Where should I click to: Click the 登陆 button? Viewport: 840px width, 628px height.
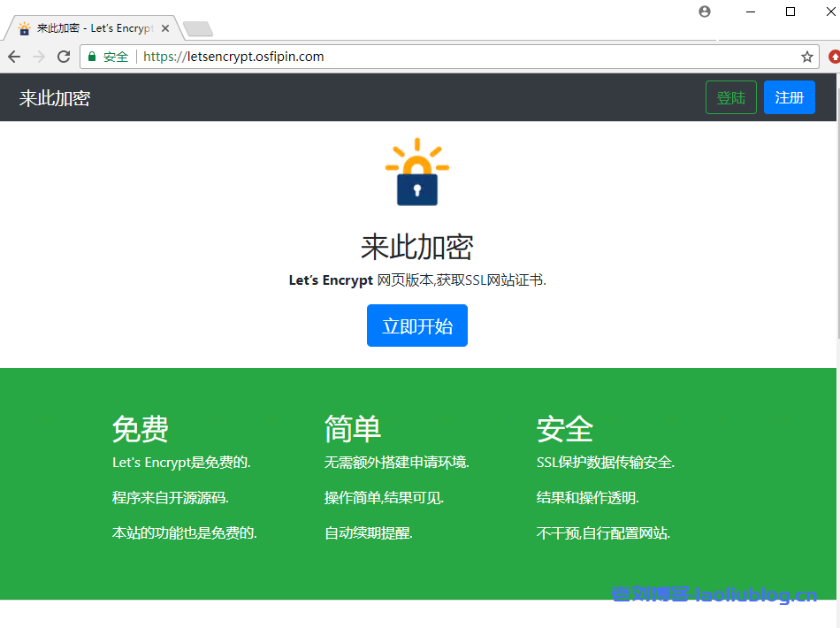click(x=730, y=97)
